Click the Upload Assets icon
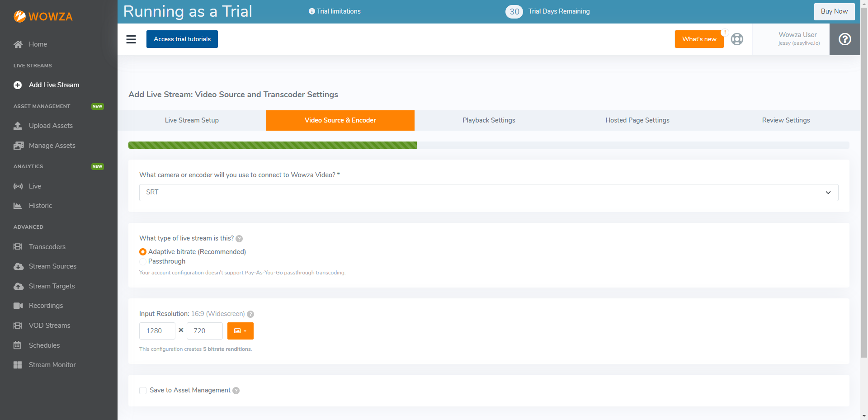The height and width of the screenshot is (420, 868). [x=18, y=126]
